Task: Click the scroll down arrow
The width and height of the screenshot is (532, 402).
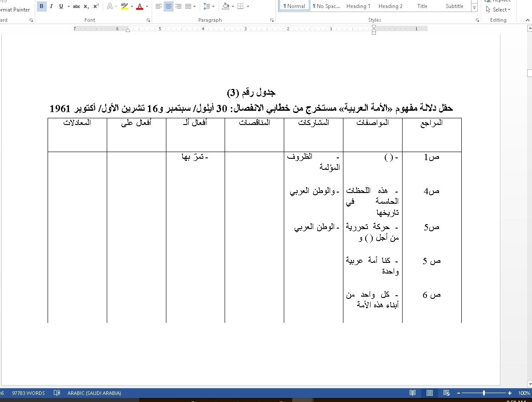Action: tap(530, 384)
